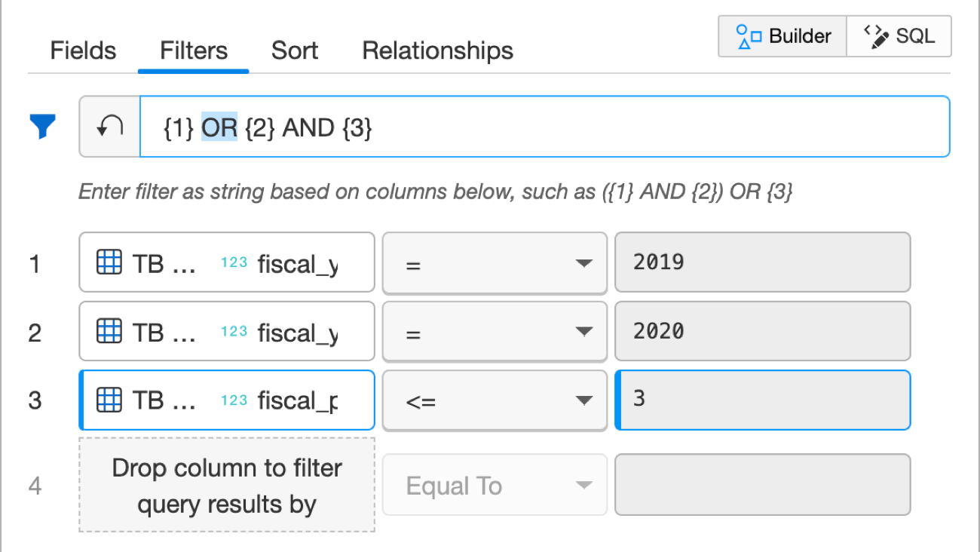Open the <= operator dropdown for filter 3
Viewport: 980px width, 552px height.
click(495, 400)
